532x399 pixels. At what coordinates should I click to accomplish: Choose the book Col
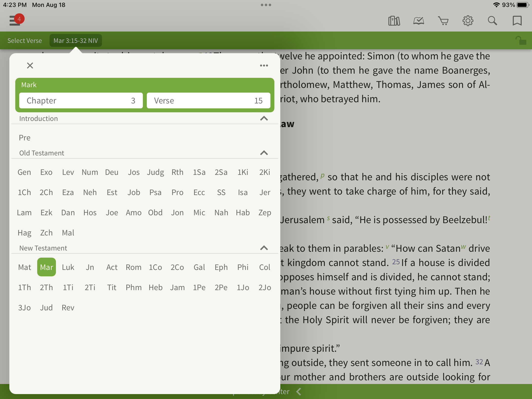[x=265, y=267]
